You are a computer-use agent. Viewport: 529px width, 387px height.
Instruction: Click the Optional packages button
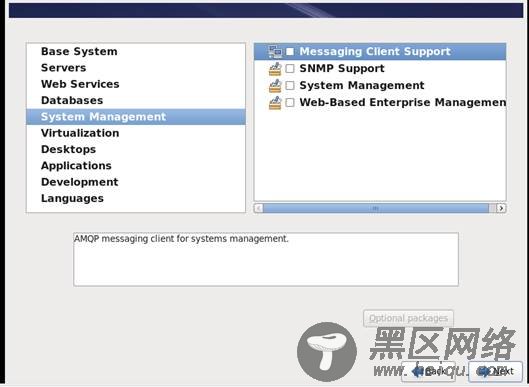408,318
